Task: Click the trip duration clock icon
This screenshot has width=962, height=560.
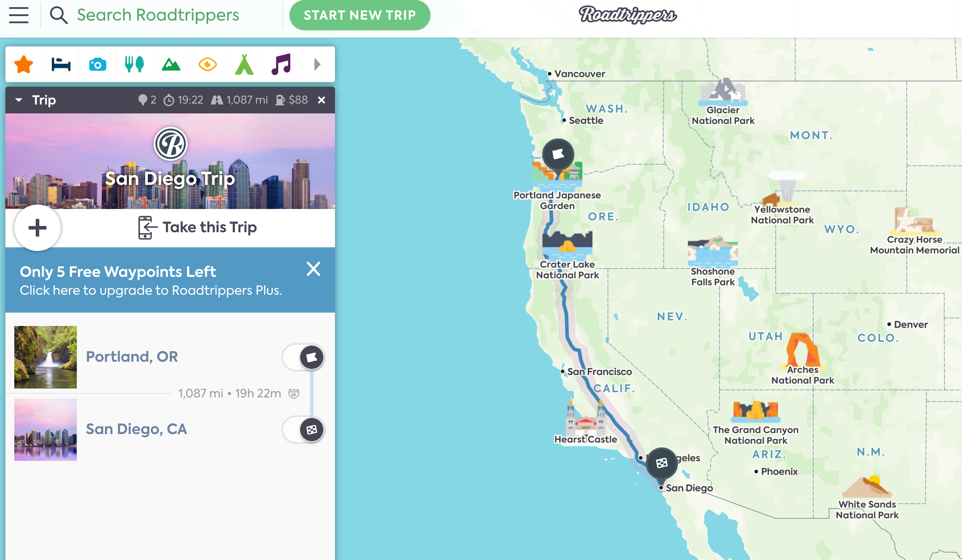Action: [169, 100]
